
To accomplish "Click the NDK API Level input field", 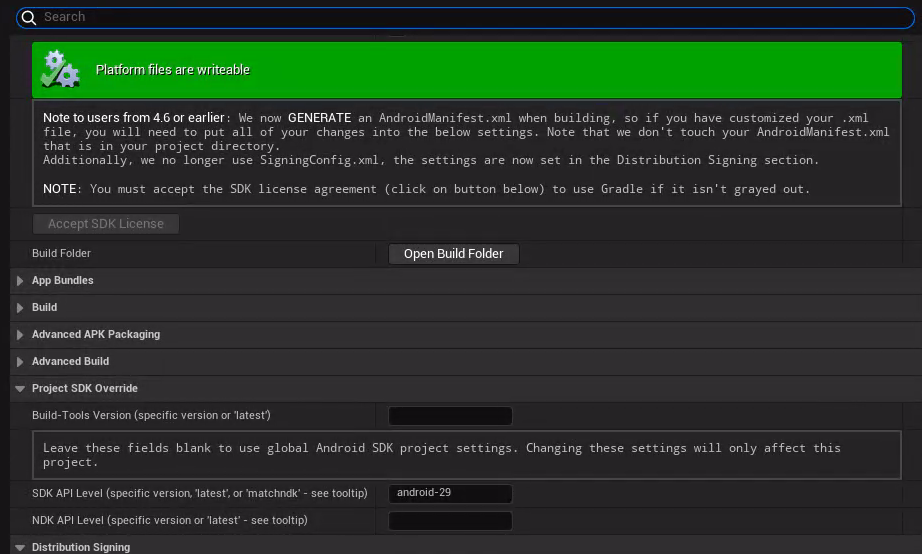I will tap(450, 520).
